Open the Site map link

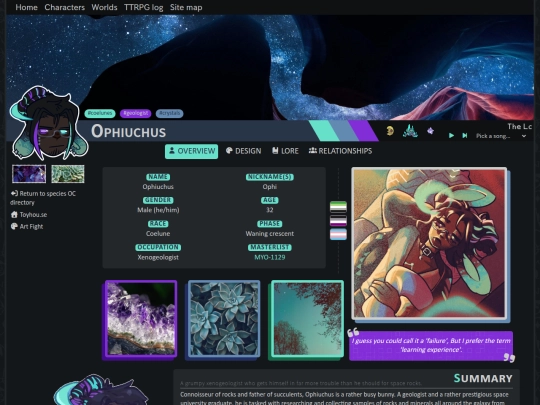pos(186,7)
